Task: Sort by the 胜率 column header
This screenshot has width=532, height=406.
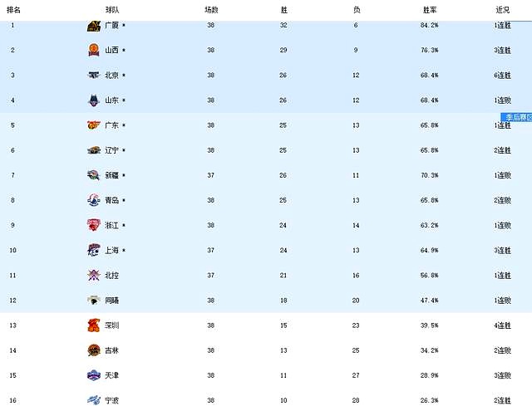Action: [x=430, y=10]
